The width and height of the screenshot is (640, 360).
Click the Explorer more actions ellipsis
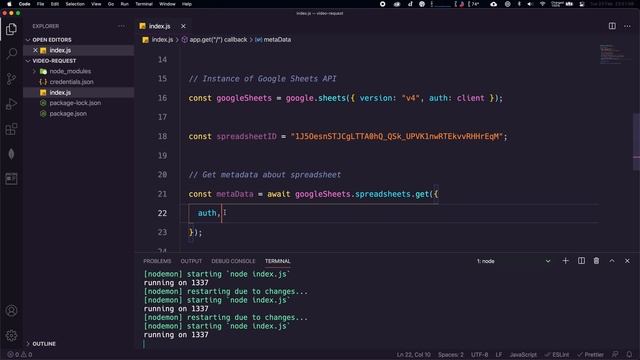121,26
